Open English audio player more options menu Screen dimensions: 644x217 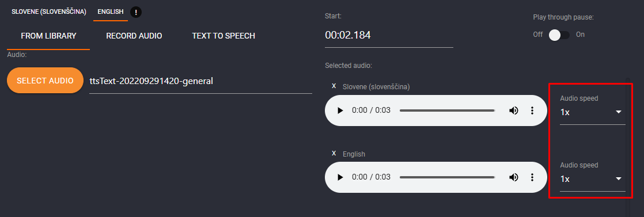tap(532, 177)
